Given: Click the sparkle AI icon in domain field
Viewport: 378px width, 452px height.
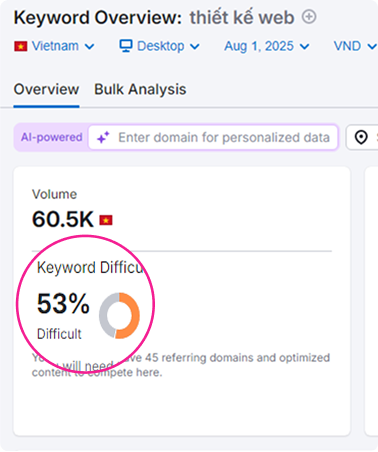Looking at the screenshot, I should point(103,137).
